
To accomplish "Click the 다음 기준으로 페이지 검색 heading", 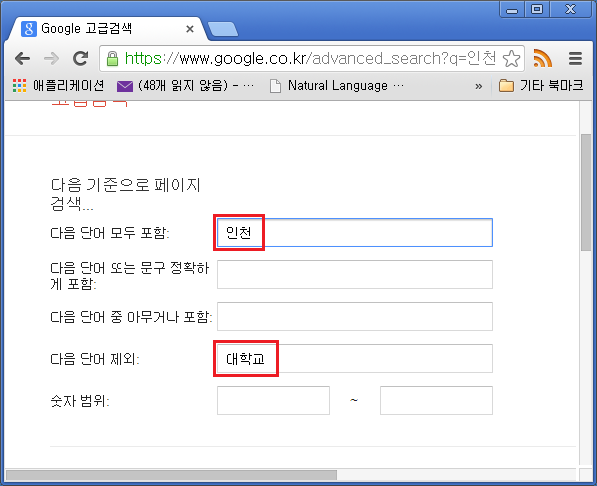I will [x=125, y=194].
